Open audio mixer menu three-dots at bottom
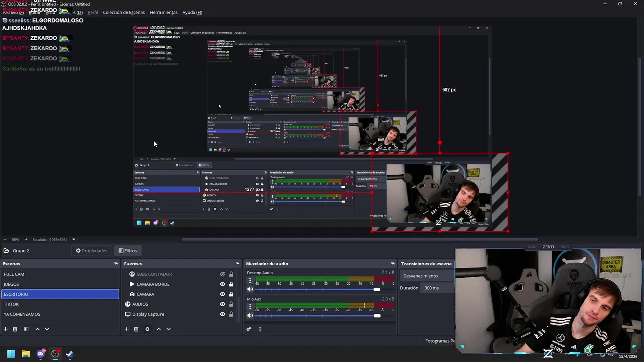The height and width of the screenshot is (362, 644). pos(260,329)
